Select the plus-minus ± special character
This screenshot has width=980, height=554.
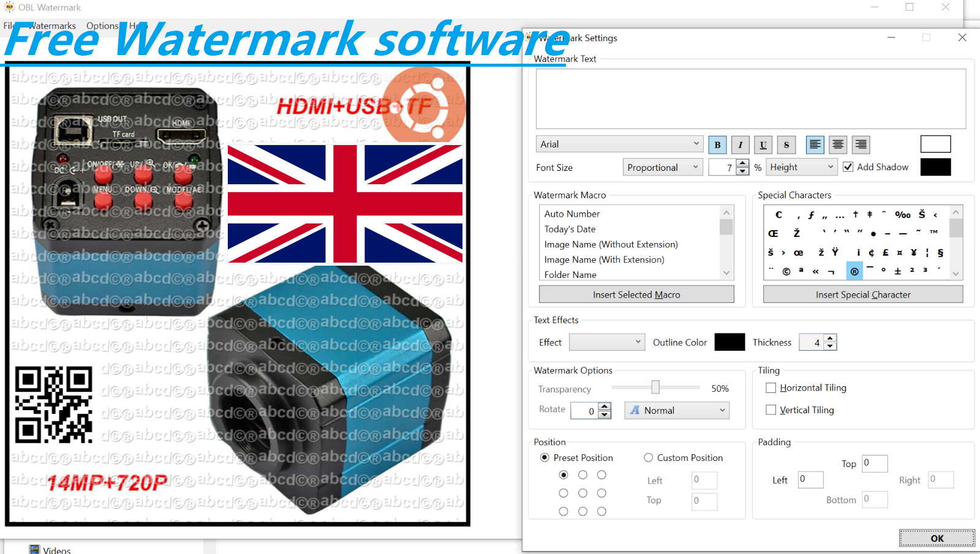898,271
